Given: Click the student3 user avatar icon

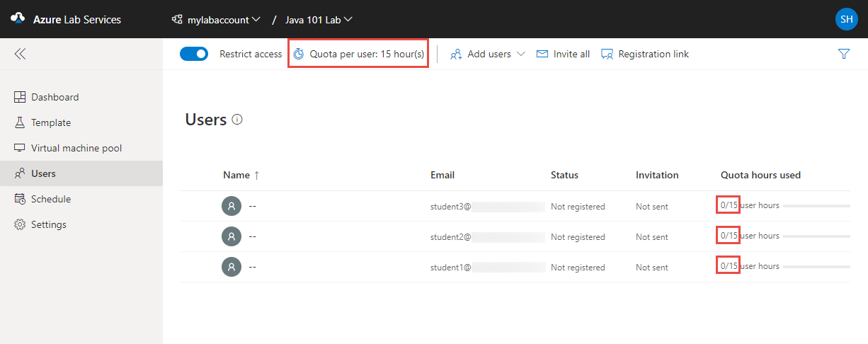Looking at the screenshot, I should pyautogui.click(x=232, y=206).
